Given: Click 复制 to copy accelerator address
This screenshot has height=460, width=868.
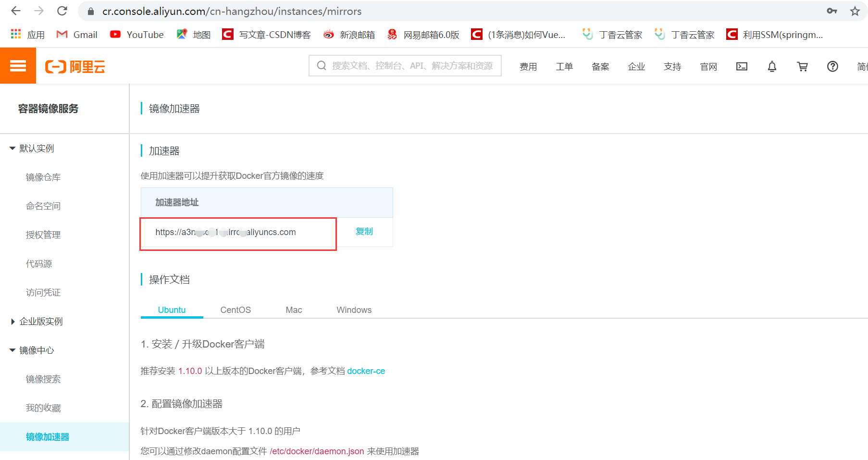Looking at the screenshot, I should (364, 231).
